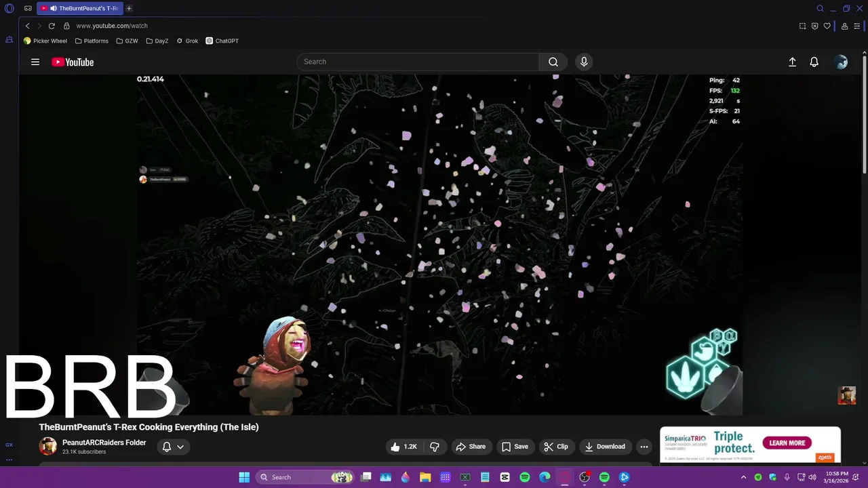Open YouTube notifications bell in header
Screen dimensions: 868x488
pyautogui.click(x=814, y=62)
